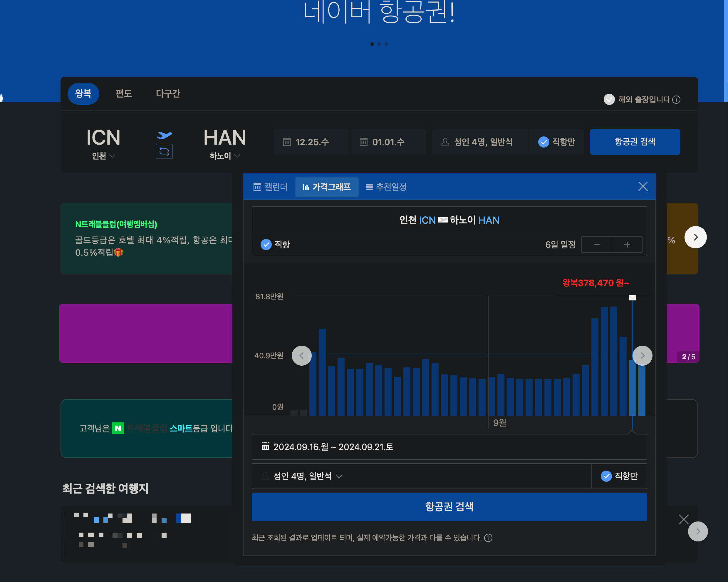728x582 pixels.
Task: Click next arrow on promotion cards carousel
Action: (695, 237)
